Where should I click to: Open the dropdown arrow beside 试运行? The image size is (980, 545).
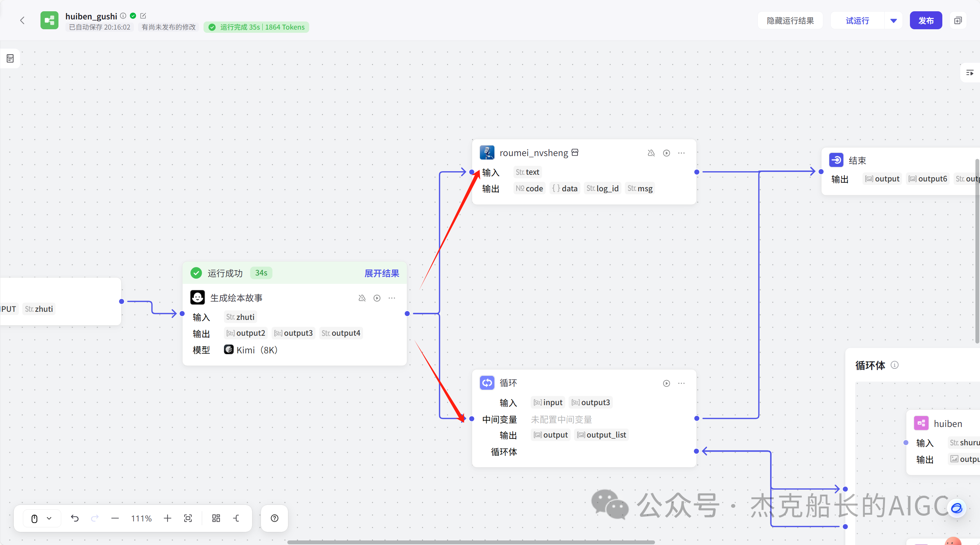coord(894,20)
